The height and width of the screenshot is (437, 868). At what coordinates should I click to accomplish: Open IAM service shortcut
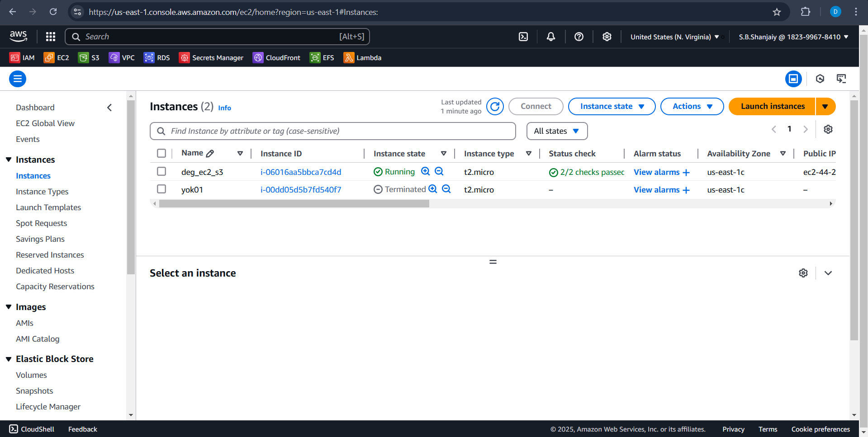click(22, 58)
